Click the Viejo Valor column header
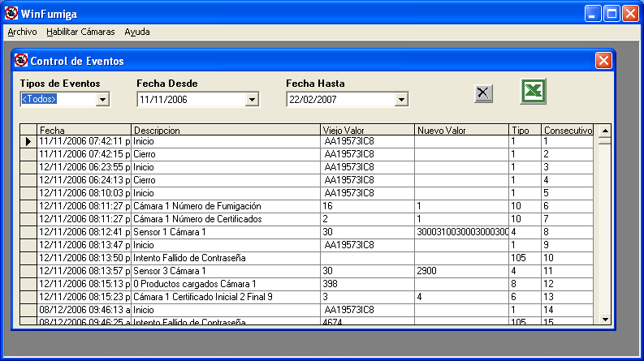644x361 pixels. click(x=367, y=130)
